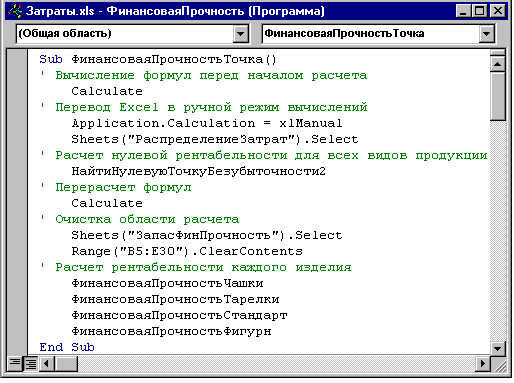Click the vertical scrollbar up arrow

(x=498, y=64)
